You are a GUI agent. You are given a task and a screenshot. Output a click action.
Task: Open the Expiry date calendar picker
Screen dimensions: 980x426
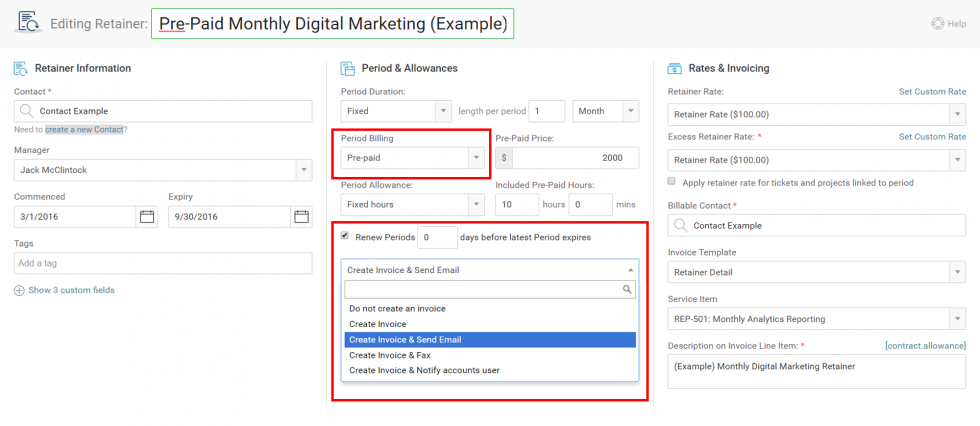[x=301, y=216]
